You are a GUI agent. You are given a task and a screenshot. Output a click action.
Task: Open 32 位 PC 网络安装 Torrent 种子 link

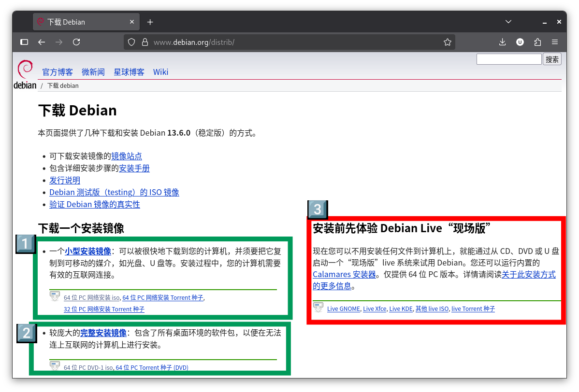click(104, 309)
